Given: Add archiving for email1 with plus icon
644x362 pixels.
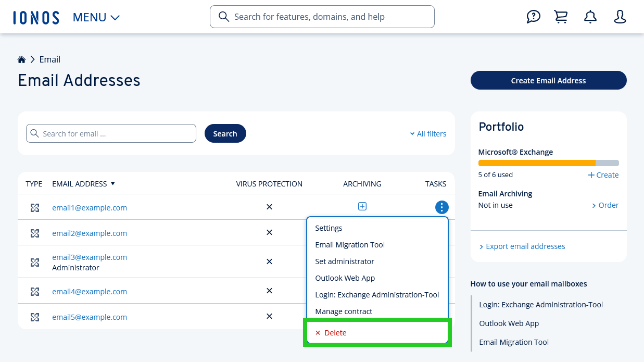Looking at the screenshot, I should [362, 207].
